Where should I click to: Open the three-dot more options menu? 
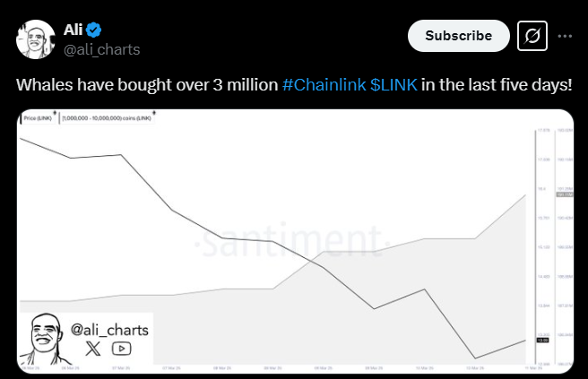[x=566, y=36]
